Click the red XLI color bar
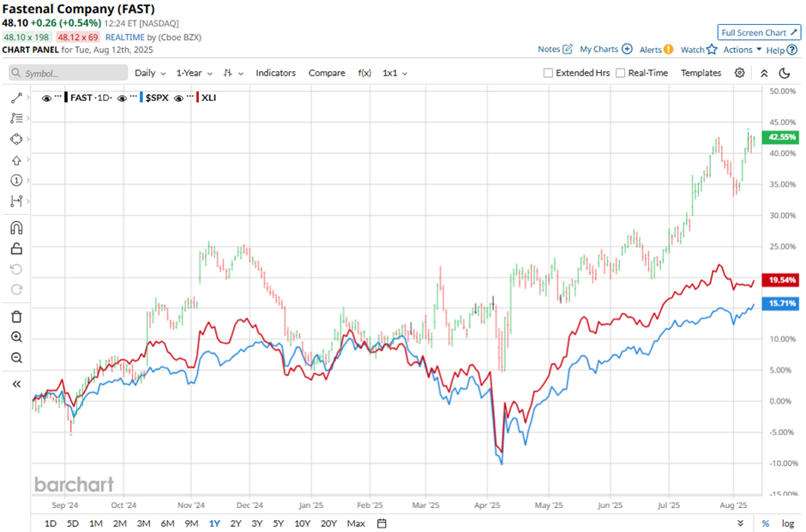Viewport: 806px width, 532px height. pyautogui.click(x=198, y=98)
